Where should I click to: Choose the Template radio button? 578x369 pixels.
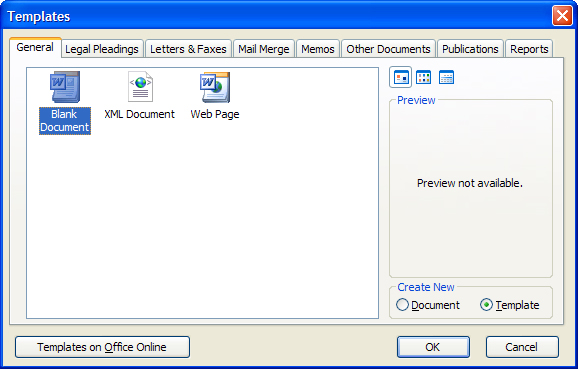click(x=486, y=305)
